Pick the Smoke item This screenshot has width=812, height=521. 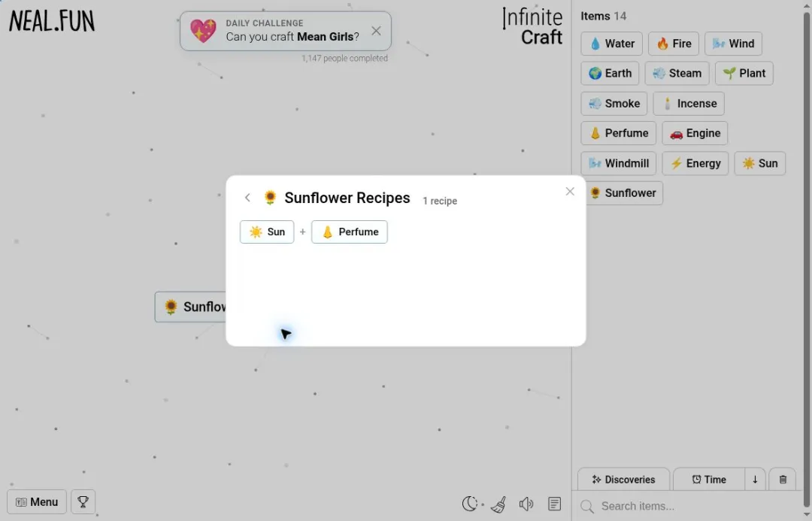[x=614, y=103]
